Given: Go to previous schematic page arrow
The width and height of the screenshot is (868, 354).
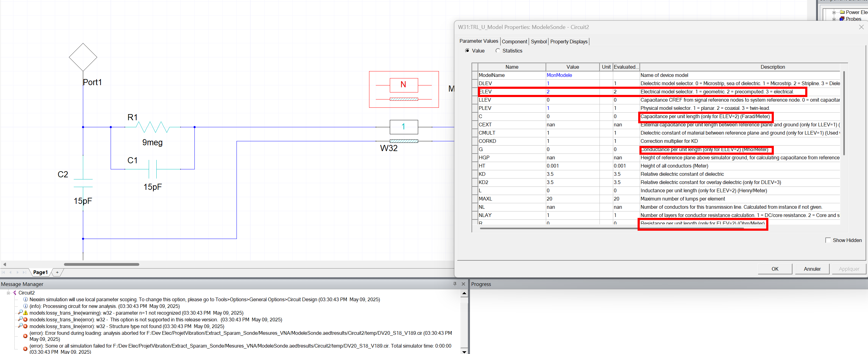Looking at the screenshot, I should click(10, 272).
